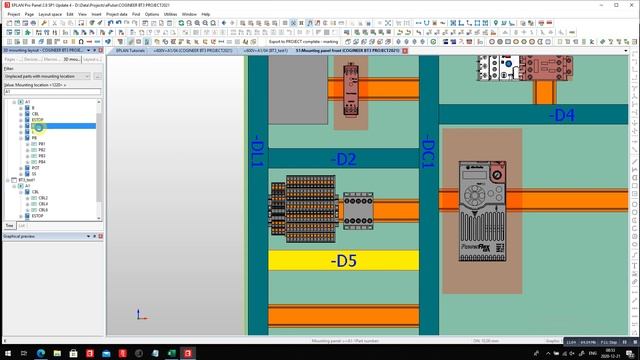Select the yellow -D5 wire duct
640x360 pixels.
[x=343, y=260]
